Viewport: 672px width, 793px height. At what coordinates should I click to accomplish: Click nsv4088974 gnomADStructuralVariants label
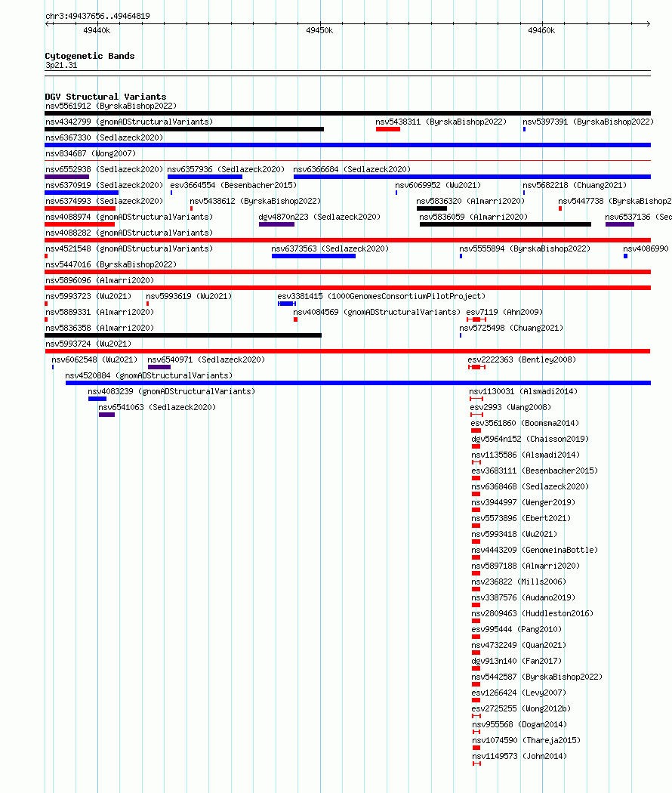click(129, 217)
